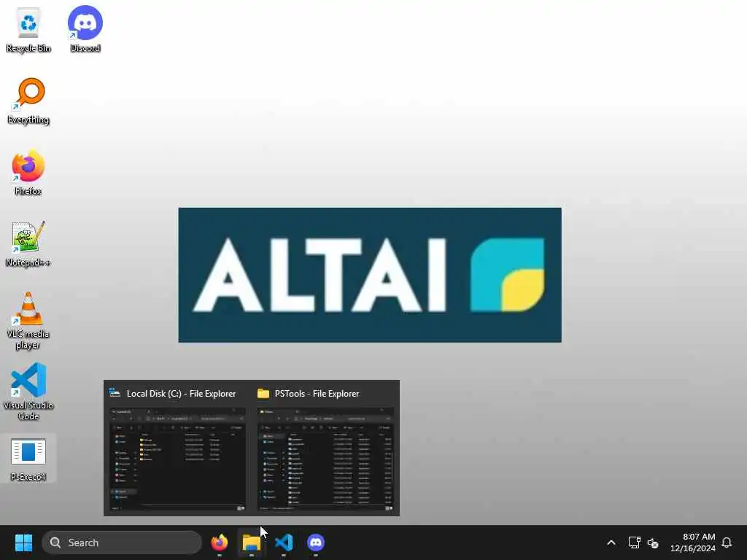
Task: Click the folder icon beside PSTools title
Action: coord(263,393)
